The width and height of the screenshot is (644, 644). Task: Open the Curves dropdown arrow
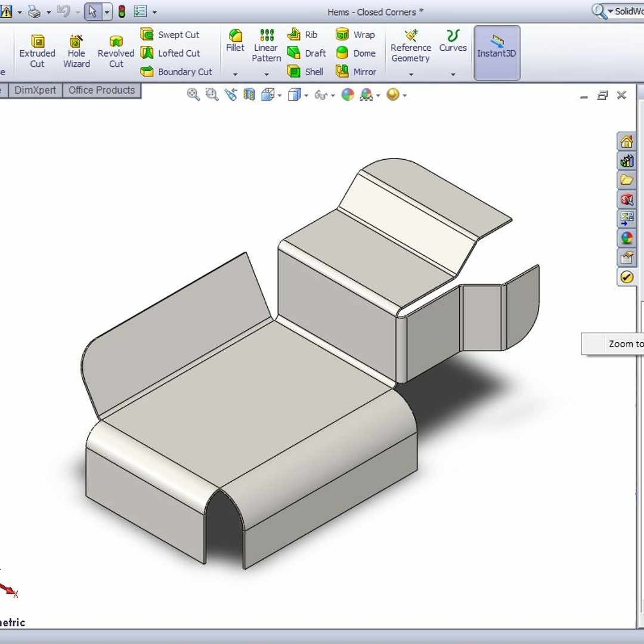(x=453, y=75)
